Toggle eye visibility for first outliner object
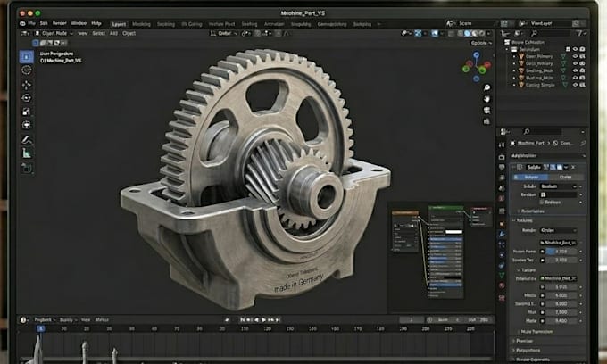 tap(575, 56)
